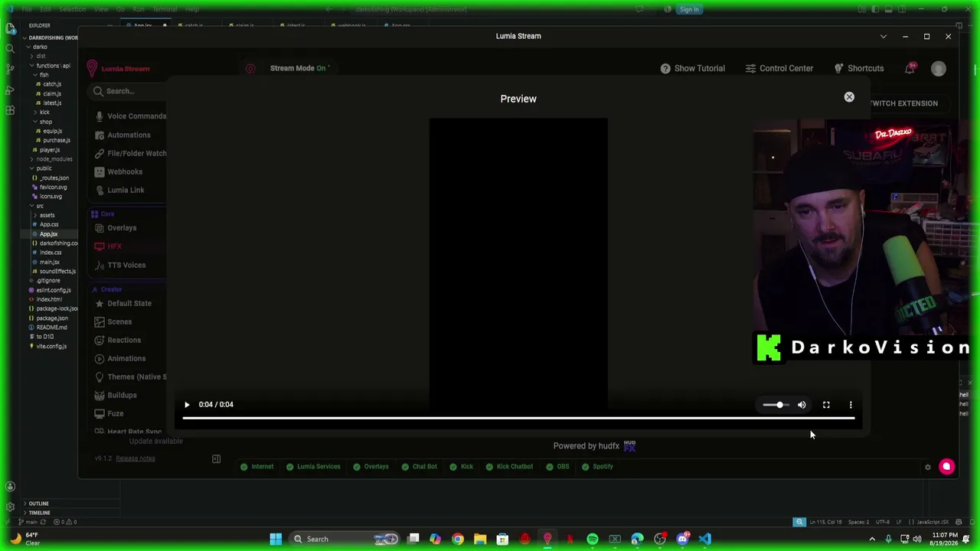Screen dimensions: 980x551
Task: Click the Chat Bot status indicator
Action: [x=419, y=467]
